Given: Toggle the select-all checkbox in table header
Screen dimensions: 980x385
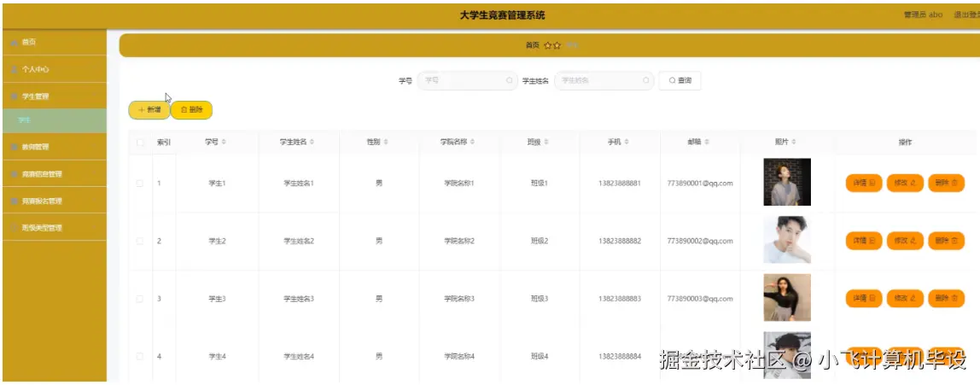Looking at the screenshot, I should tap(140, 143).
